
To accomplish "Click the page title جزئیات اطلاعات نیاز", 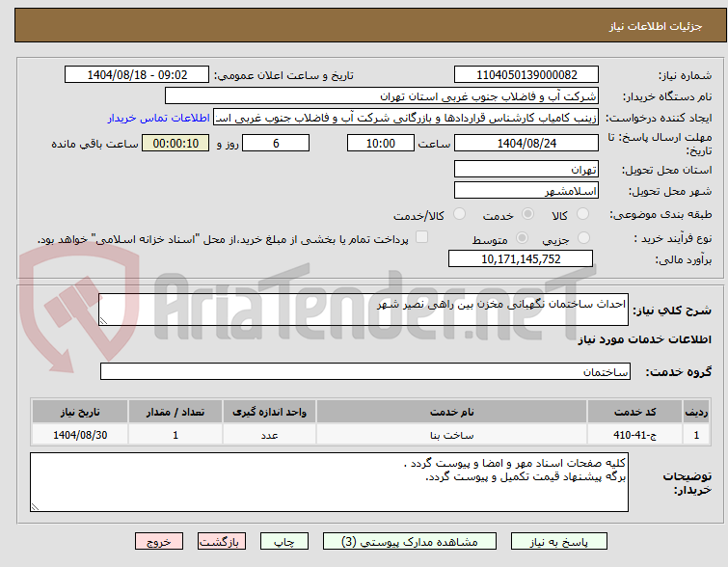I will pos(656,26).
